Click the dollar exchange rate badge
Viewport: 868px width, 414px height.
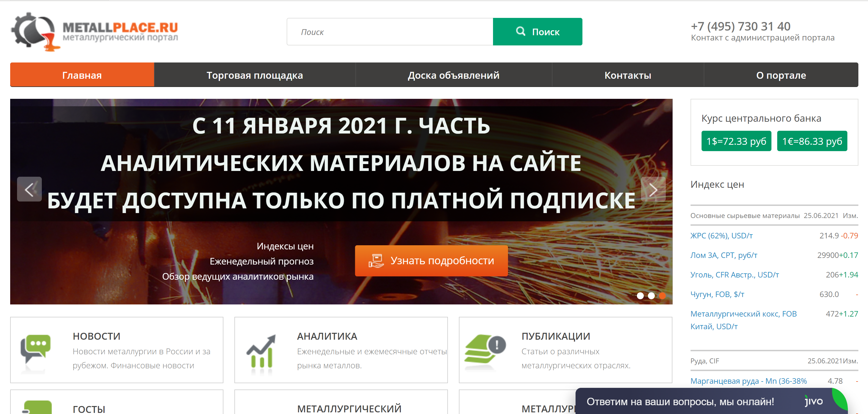(736, 141)
